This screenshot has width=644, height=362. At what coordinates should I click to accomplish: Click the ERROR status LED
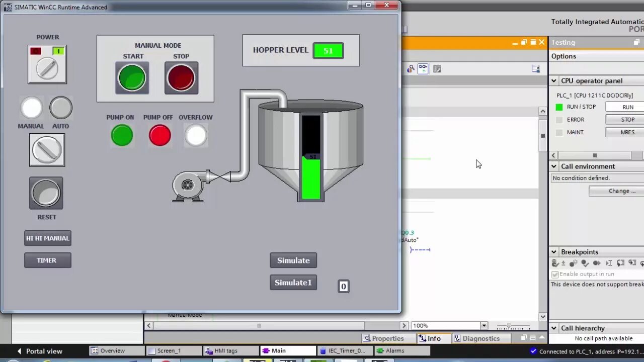(x=559, y=120)
